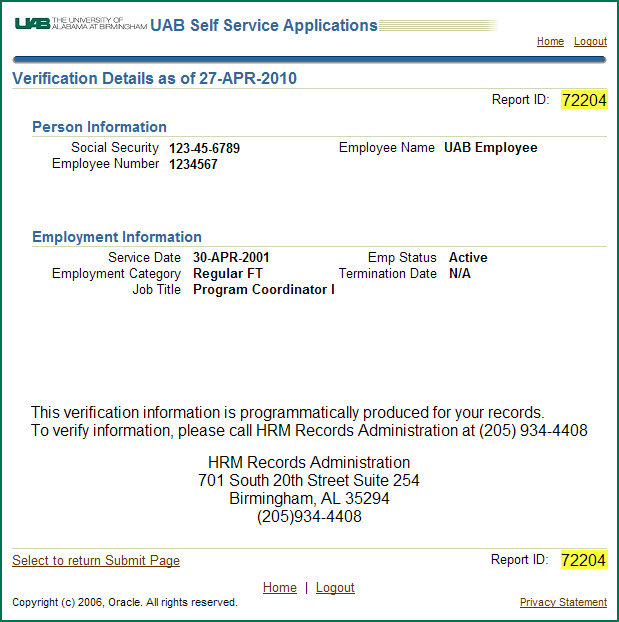The image size is (619, 622).
Task: Click the Employee Number label
Action: (105, 163)
